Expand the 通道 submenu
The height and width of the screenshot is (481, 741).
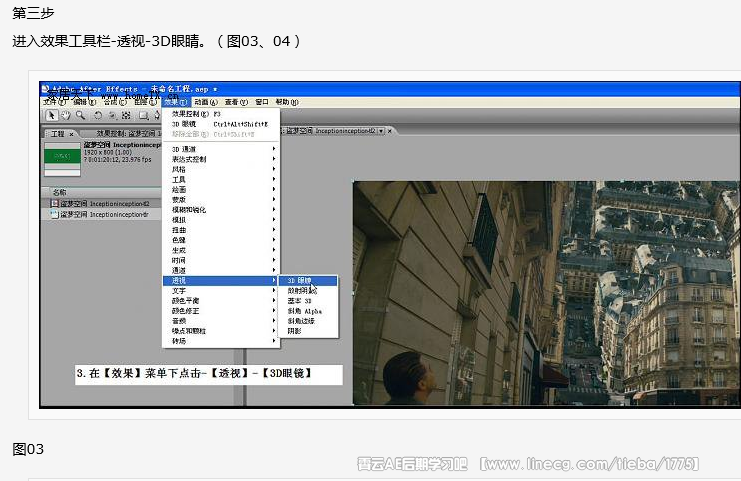221,270
